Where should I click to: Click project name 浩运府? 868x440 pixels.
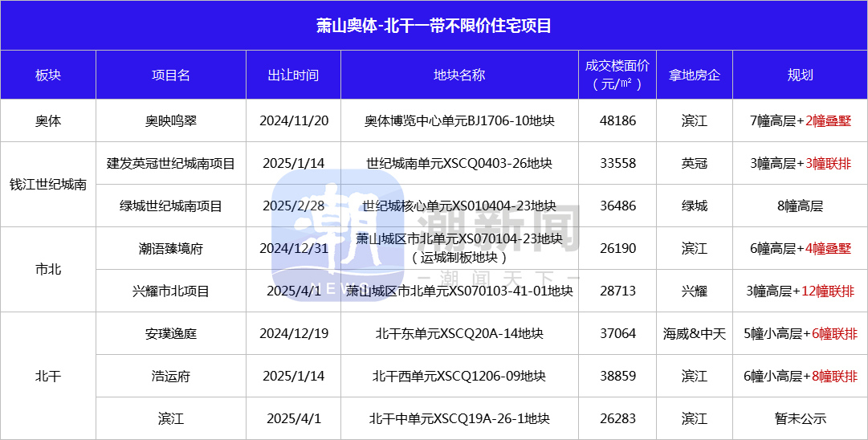[171, 377]
